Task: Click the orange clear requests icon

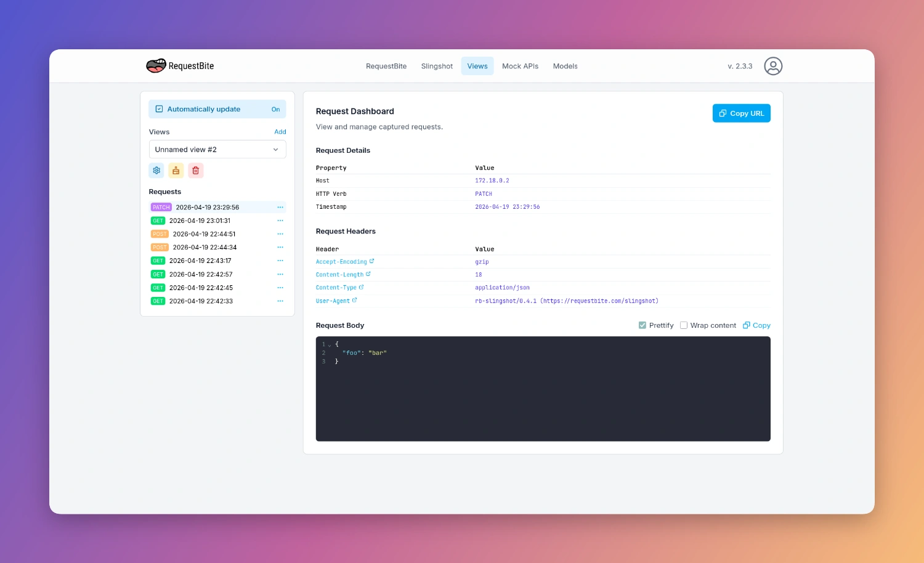Action: (x=176, y=171)
